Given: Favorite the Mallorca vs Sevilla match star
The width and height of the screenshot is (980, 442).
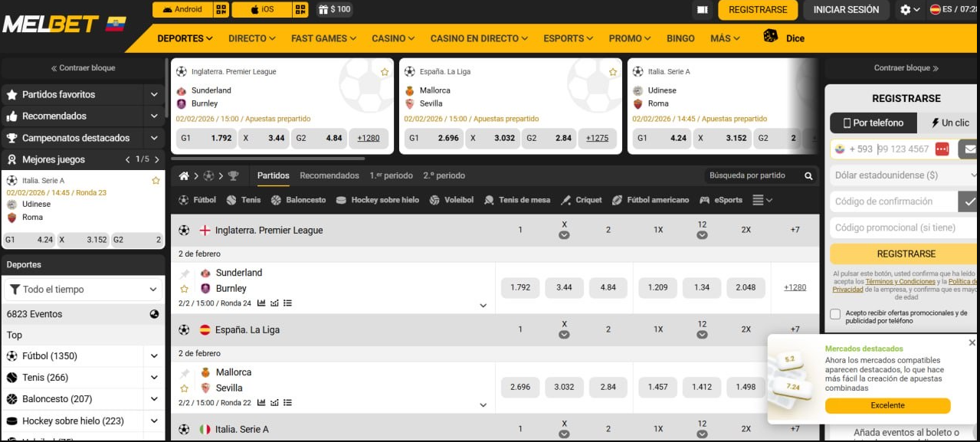Looking at the screenshot, I should click(184, 388).
